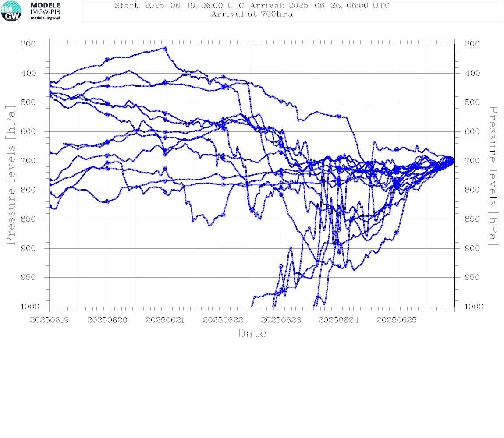Select the Start and Arrival title line
This screenshot has width=504, height=438.
[x=252, y=5]
